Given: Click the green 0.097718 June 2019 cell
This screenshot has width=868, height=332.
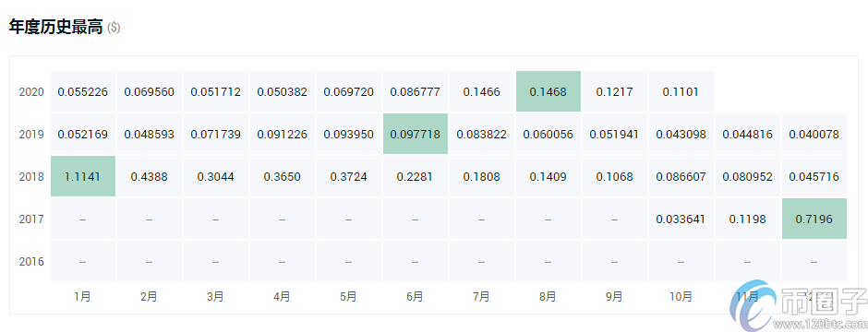Looking at the screenshot, I should [416, 135].
